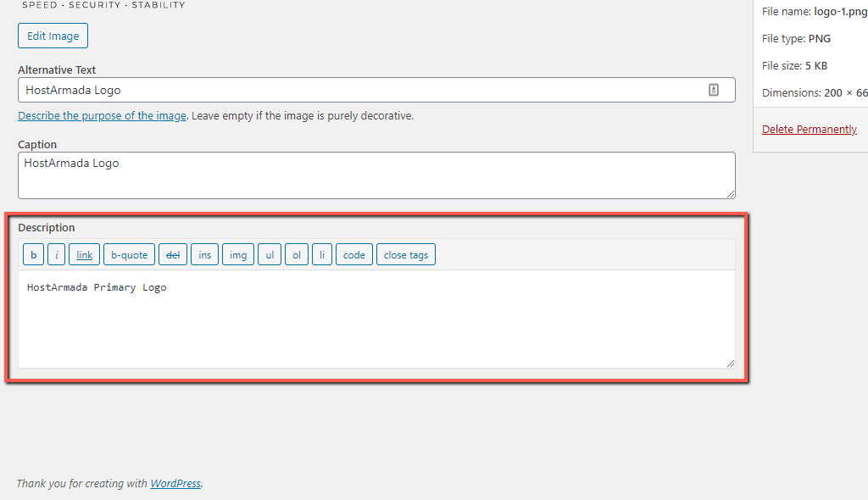Insert an image with the img quicktag
The width and height of the screenshot is (868, 500).
pos(238,255)
